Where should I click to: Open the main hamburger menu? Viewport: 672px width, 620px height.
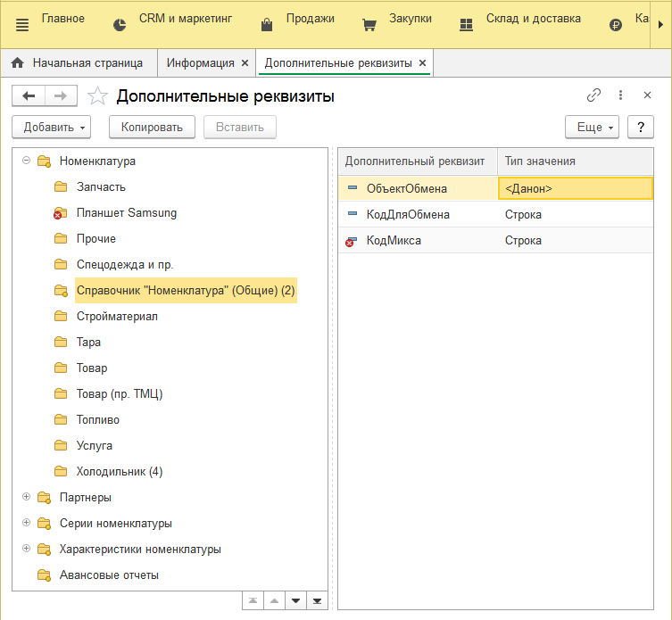pos(21,25)
